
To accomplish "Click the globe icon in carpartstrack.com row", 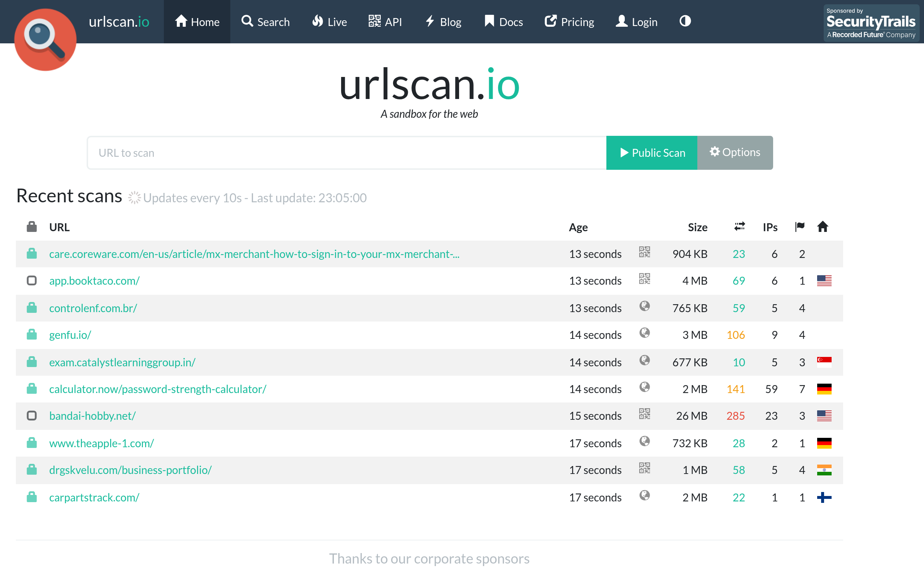I will [x=645, y=495].
